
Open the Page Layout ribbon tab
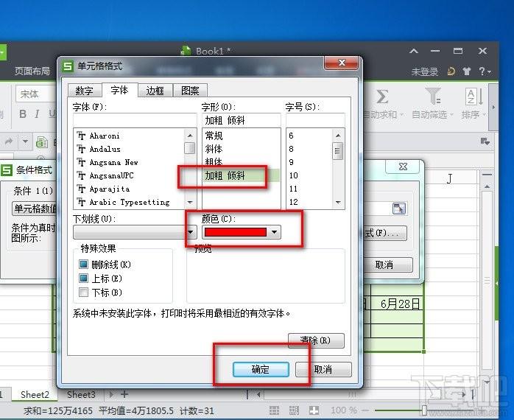32,71
